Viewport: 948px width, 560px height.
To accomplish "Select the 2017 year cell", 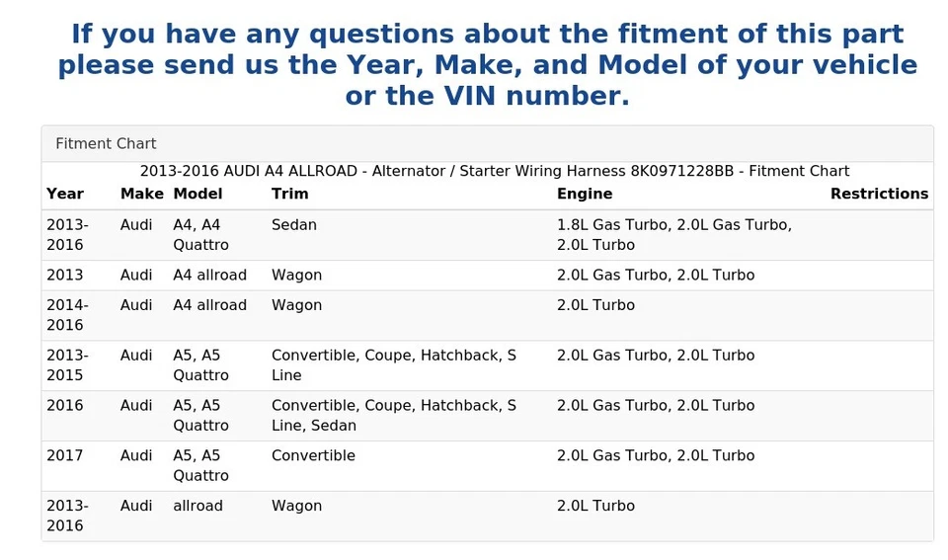I will [x=65, y=455].
